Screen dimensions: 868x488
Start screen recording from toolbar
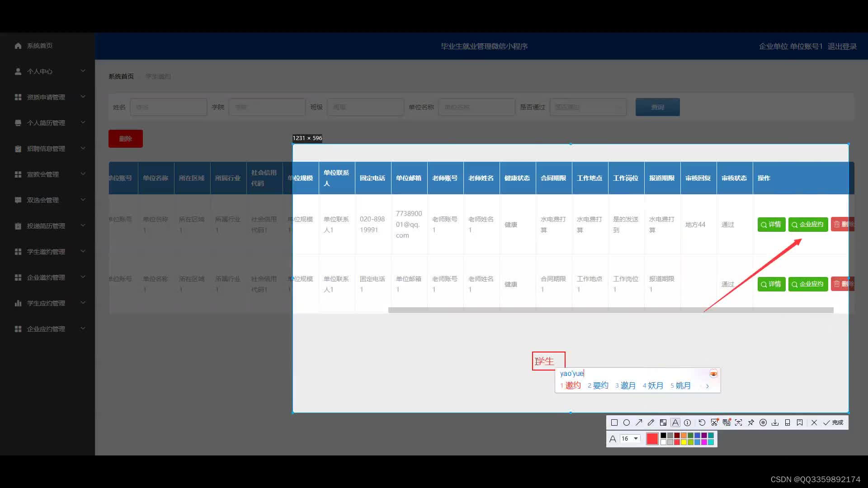(x=763, y=422)
